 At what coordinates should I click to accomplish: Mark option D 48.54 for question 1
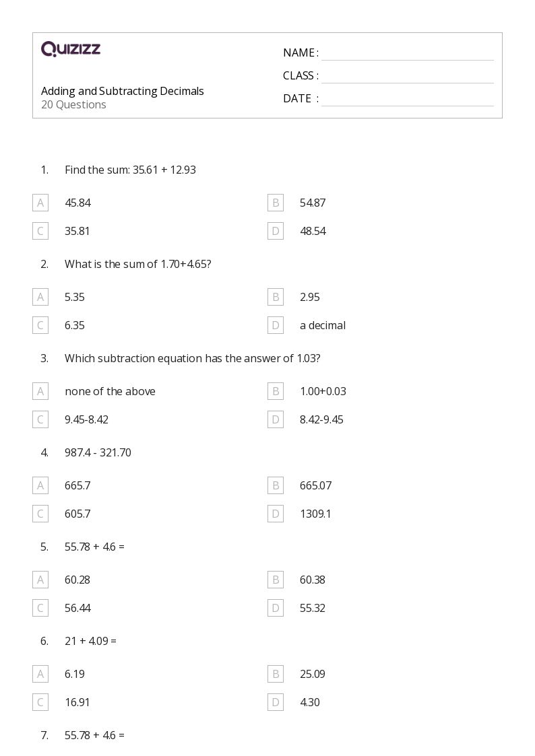click(276, 231)
